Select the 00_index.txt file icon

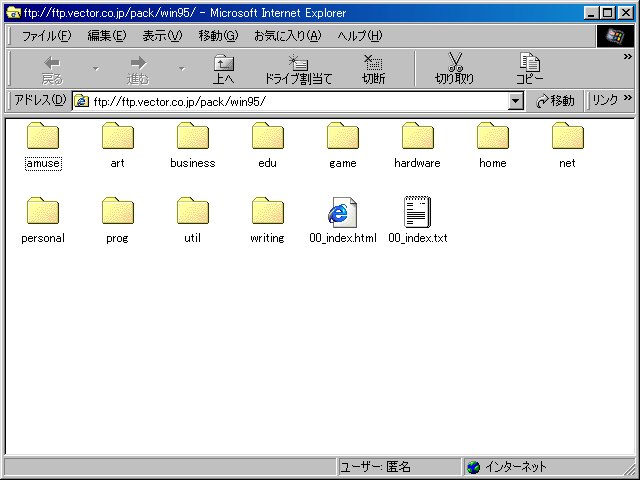pos(418,212)
